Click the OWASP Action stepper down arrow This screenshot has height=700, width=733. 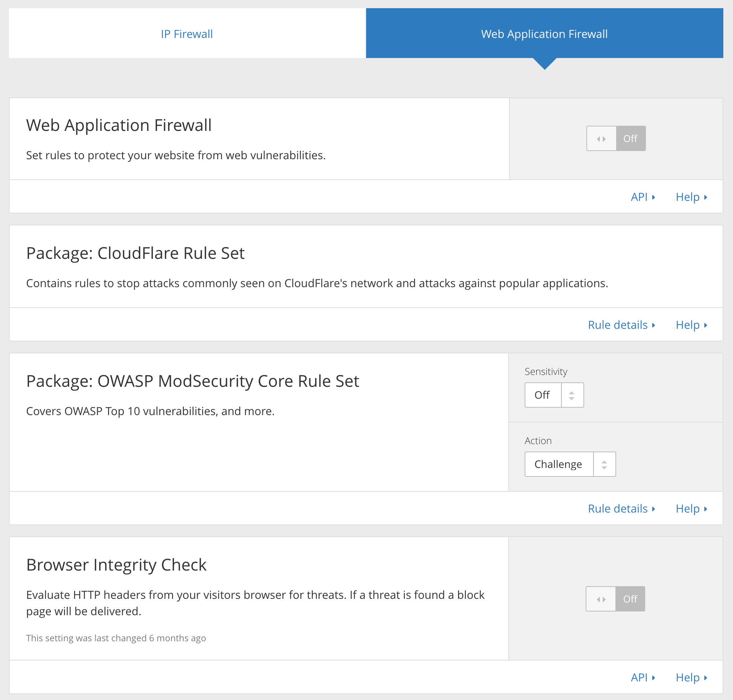[x=605, y=468]
